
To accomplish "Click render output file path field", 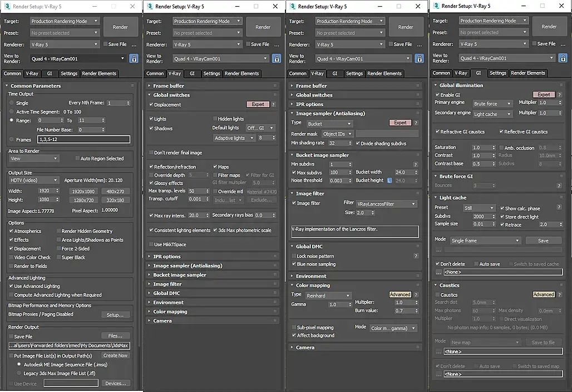I will pos(69,345).
